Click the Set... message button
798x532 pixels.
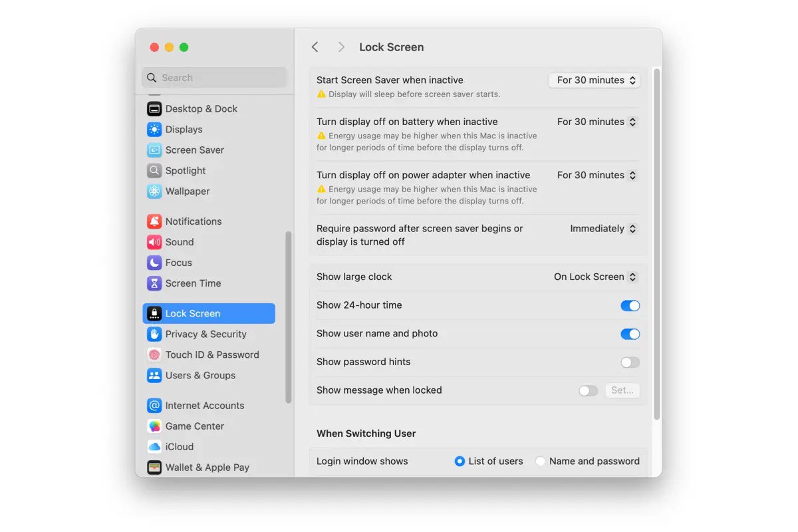pos(622,390)
